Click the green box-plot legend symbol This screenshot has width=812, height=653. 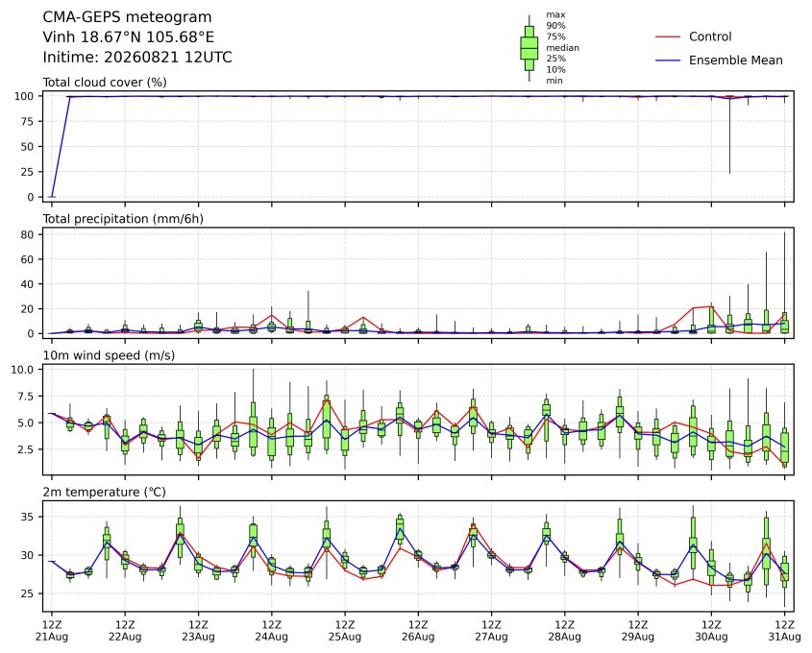tap(529, 48)
